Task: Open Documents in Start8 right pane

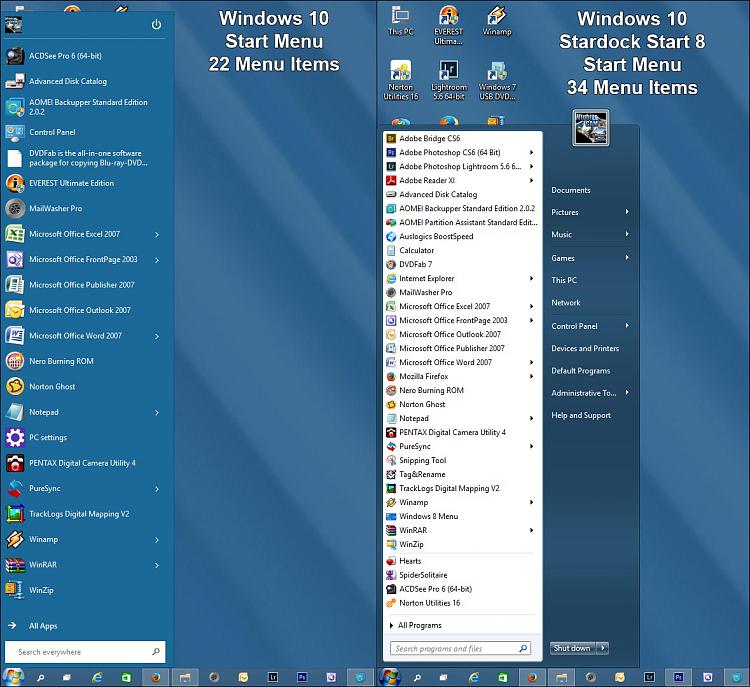Action: [571, 190]
